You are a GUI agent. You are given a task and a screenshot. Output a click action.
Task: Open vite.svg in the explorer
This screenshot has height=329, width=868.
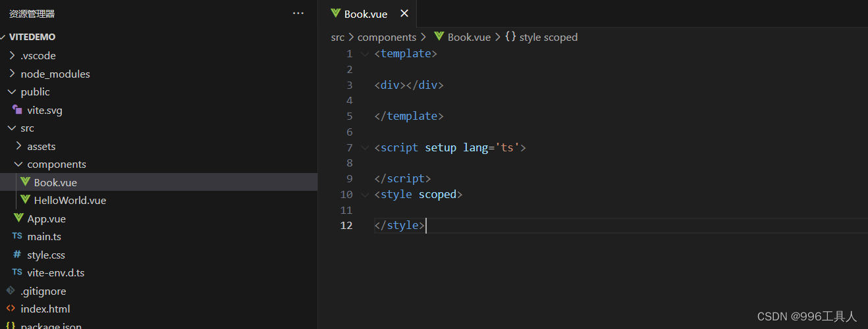click(x=45, y=110)
